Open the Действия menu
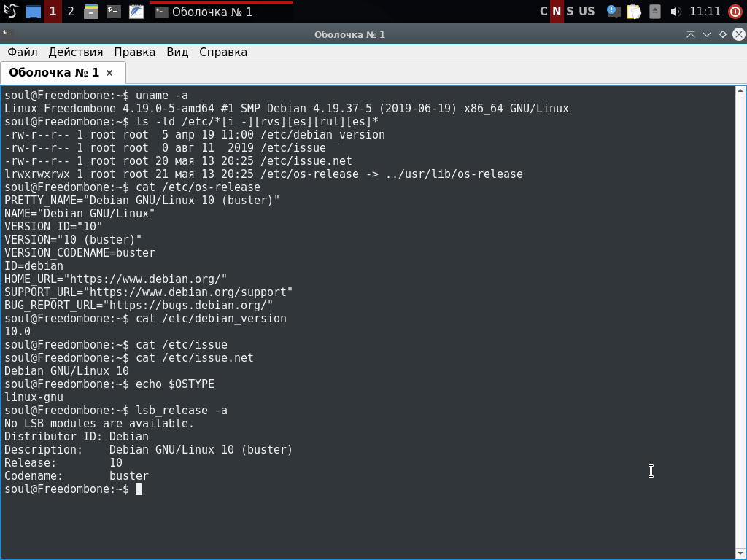 76,52
